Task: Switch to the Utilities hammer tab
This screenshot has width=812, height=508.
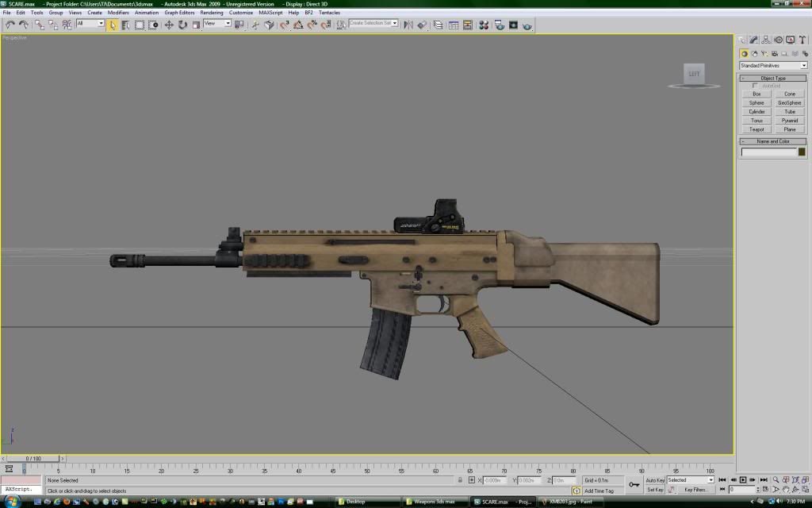Action: click(802, 40)
